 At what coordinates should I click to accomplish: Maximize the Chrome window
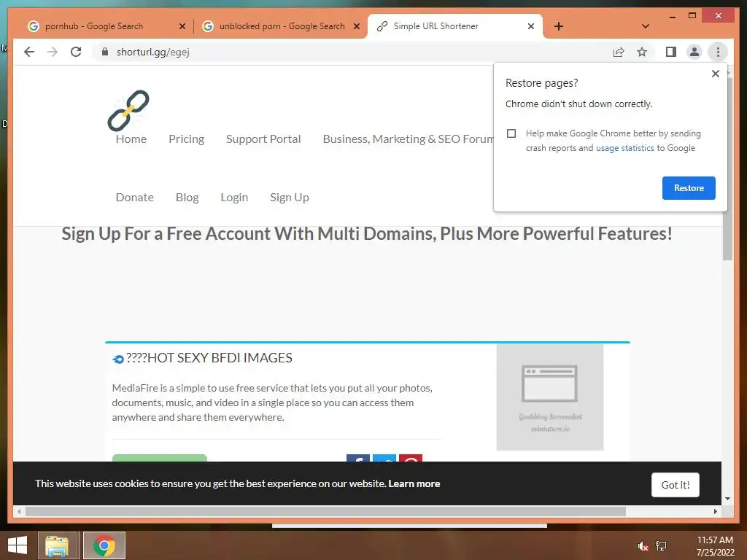[x=692, y=16]
